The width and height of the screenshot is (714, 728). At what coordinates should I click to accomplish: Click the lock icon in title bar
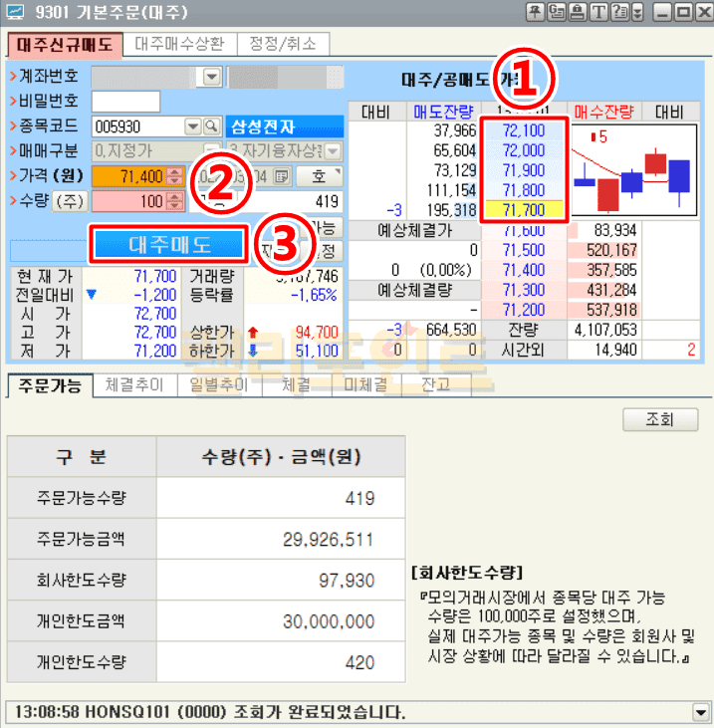[578, 13]
